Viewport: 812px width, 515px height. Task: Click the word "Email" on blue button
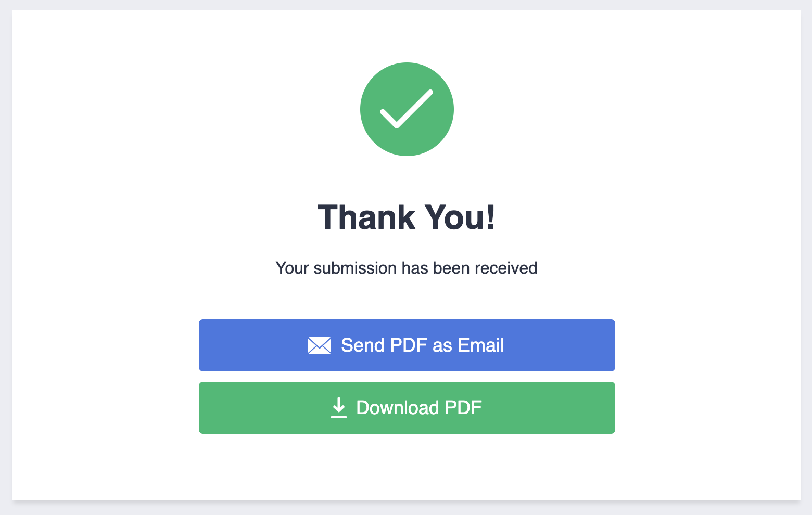[x=481, y=345]
